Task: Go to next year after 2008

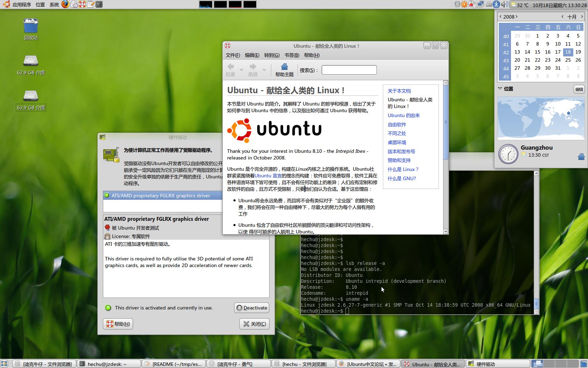Action: [517, 16]
